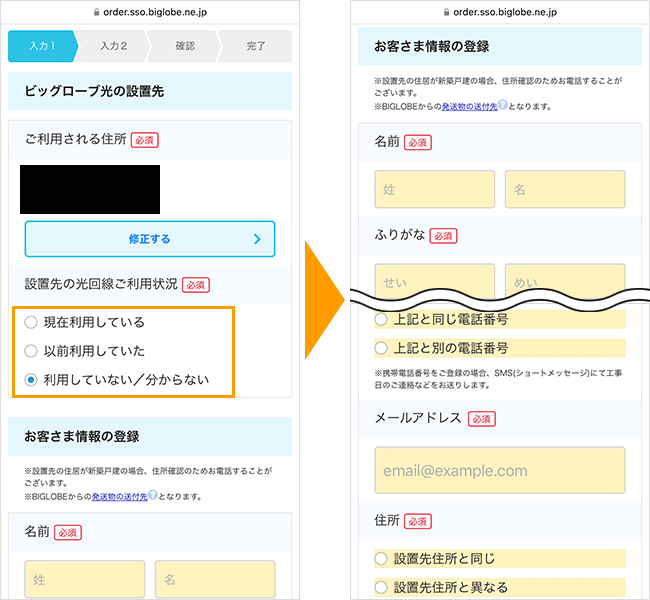
Task: Select 以前利用していた radio button
Action: tap(31, 351)
